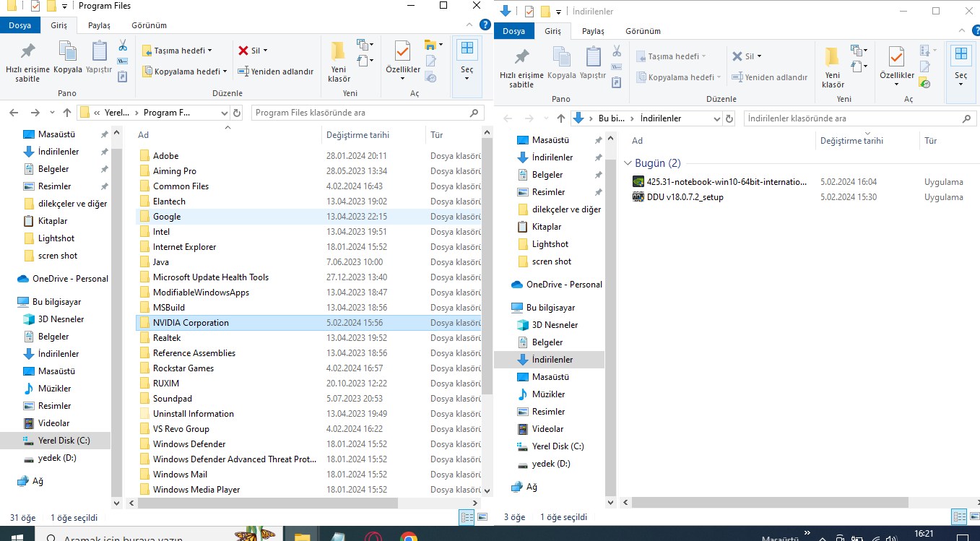
Task: Open Kopyalama hedefi dropdown in Program Files window
Action: (x=185, y=72)
